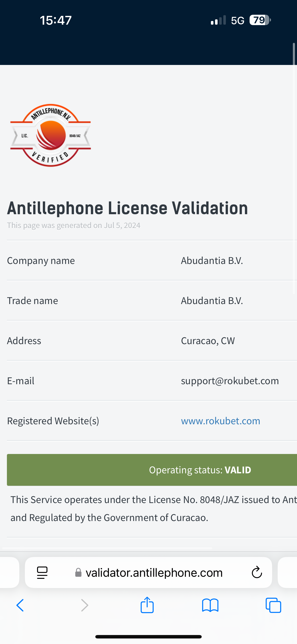
Task: Tap the Safari forward arrow
Action: 85,605
